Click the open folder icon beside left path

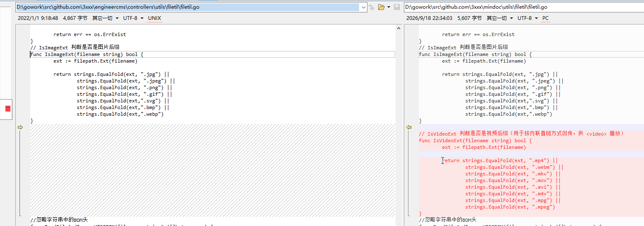pos(381,7)
